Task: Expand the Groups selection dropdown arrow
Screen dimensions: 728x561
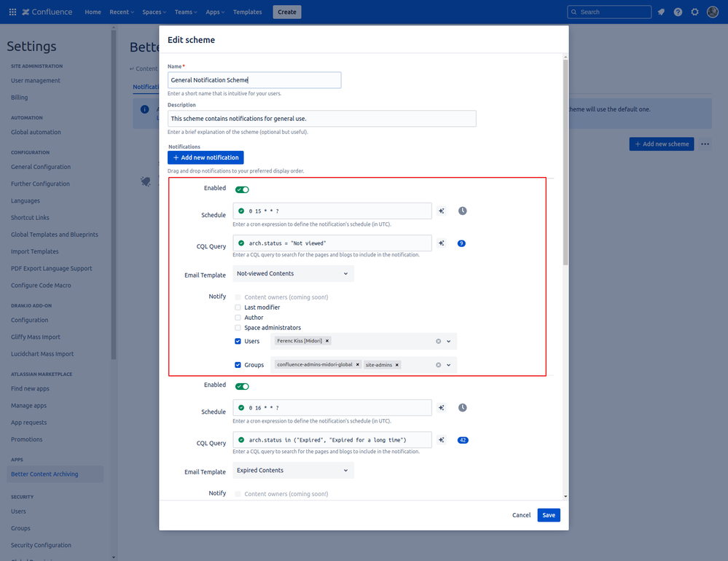Action: pyautogui.click(x=449, y=365)
